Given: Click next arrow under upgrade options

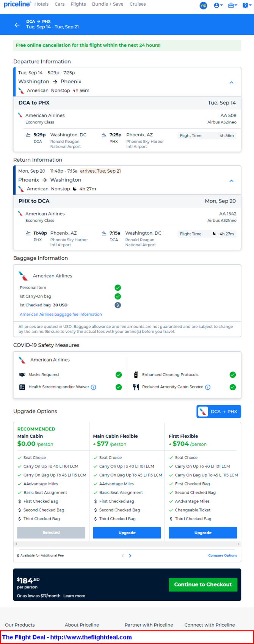Looking at the screenshot, I should pyautogui.click(x=130, y=556).
